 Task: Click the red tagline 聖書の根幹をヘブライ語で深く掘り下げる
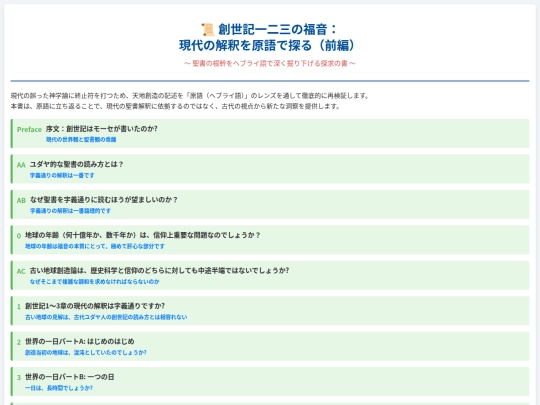pos(270,63)
